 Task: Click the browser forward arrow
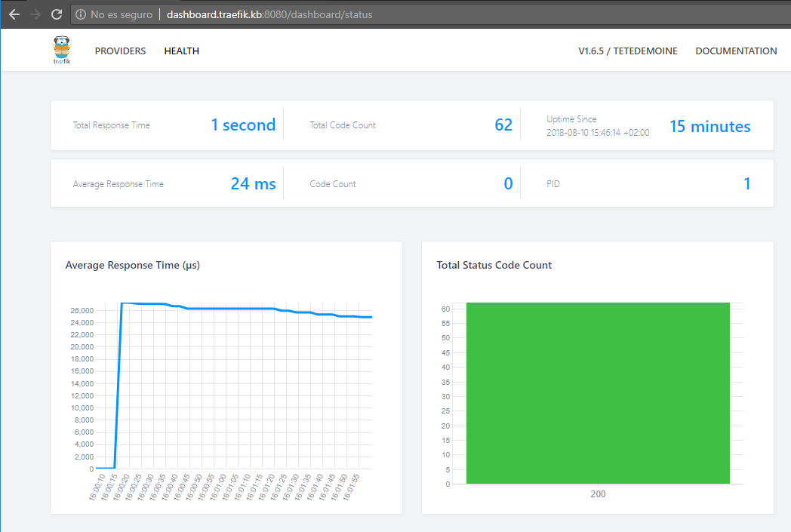pos(35,14)
